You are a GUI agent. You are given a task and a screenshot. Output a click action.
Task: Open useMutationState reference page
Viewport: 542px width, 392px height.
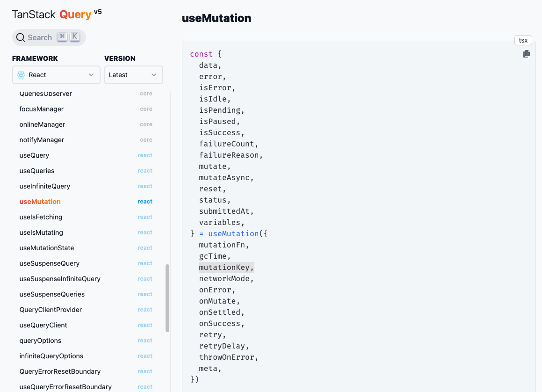point(47,248)
